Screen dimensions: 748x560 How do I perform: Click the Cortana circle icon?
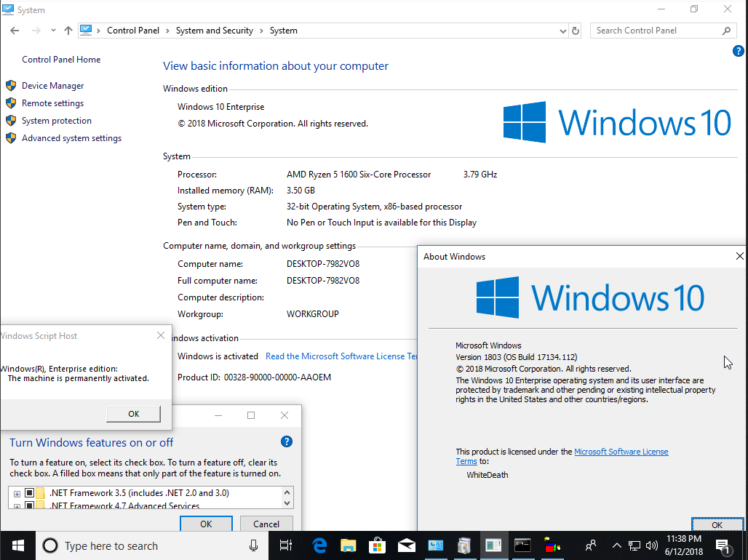pos(50,545)
